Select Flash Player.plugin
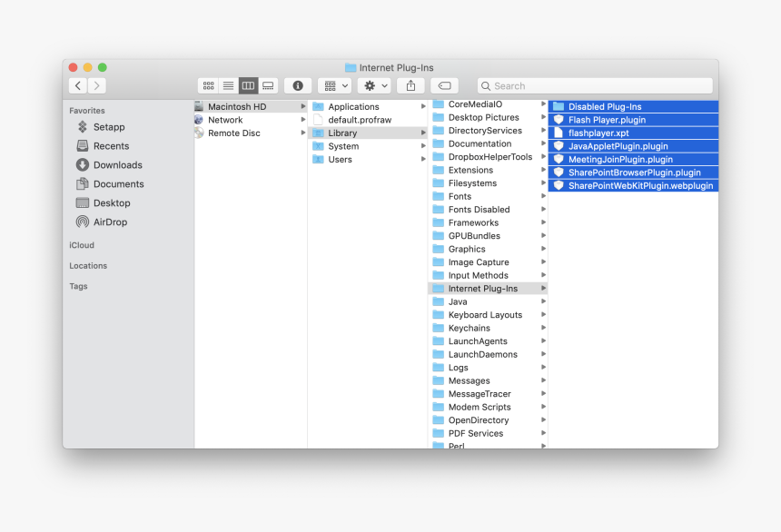781x532 pixels. (x=633, y=120)
